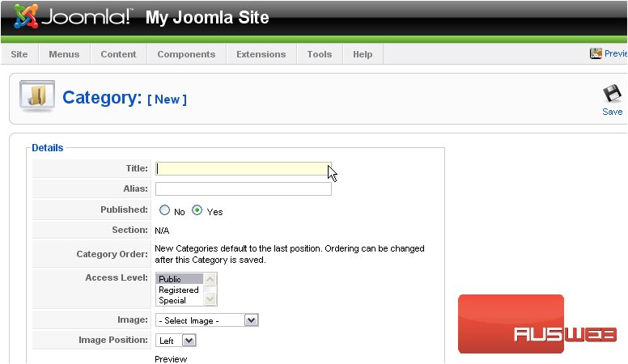Open the Select Image dropdown
Viewport: 628px width, 364px height.
(x=206, y=320)
